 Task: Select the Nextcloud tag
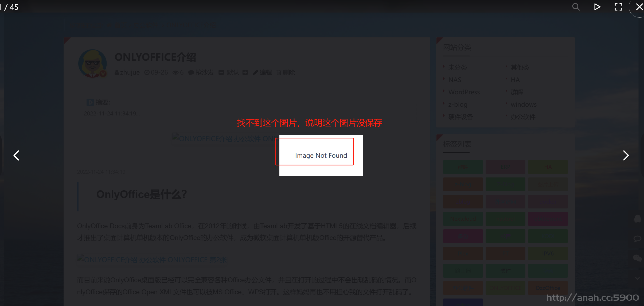(463, 219)
